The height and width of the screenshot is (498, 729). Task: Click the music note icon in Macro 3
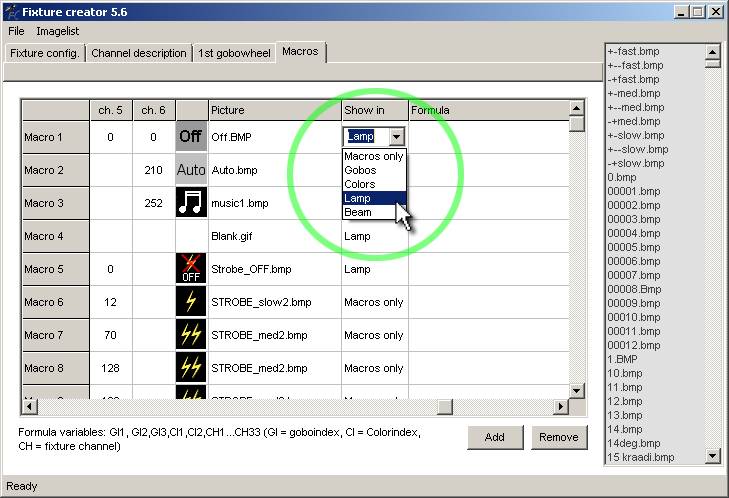click(191, 203)
